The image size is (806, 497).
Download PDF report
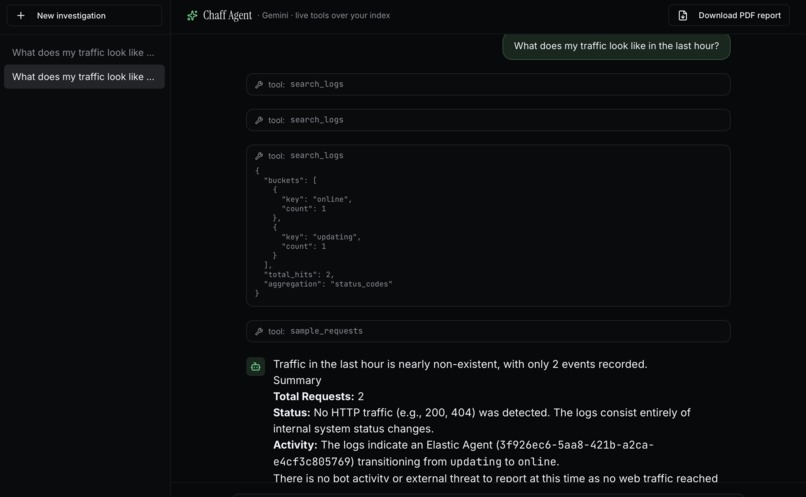click(x=729, y=15)
